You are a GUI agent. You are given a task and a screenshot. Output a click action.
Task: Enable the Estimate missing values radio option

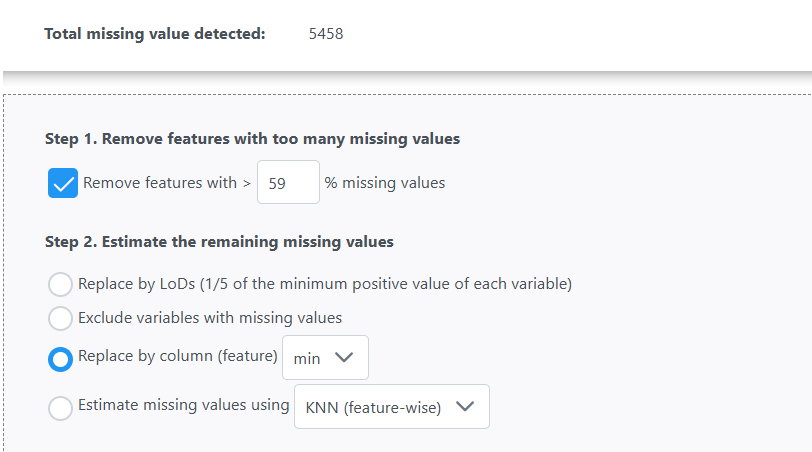coord(60,408)
